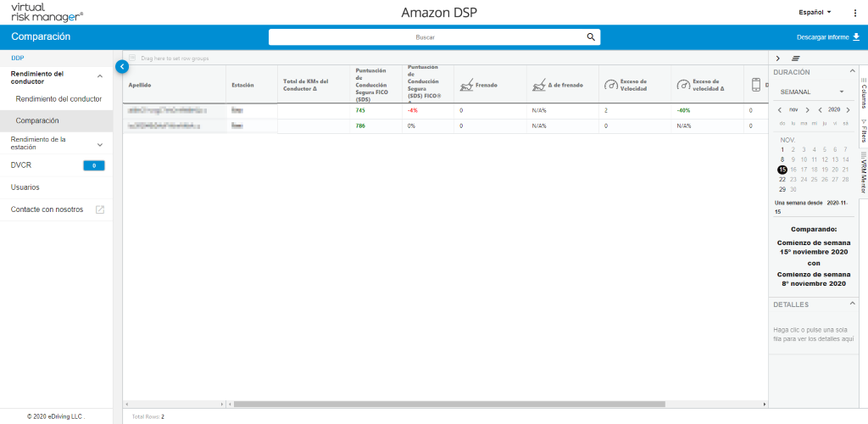Collapse the DURACIÓN panel

852,71
